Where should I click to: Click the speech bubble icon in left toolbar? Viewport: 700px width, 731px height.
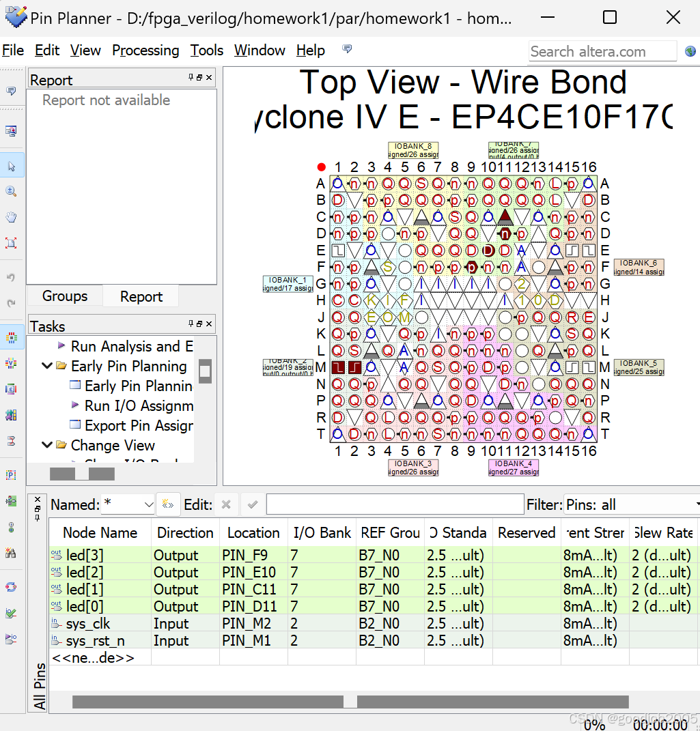pyautogui.click(x=11, y=91)
